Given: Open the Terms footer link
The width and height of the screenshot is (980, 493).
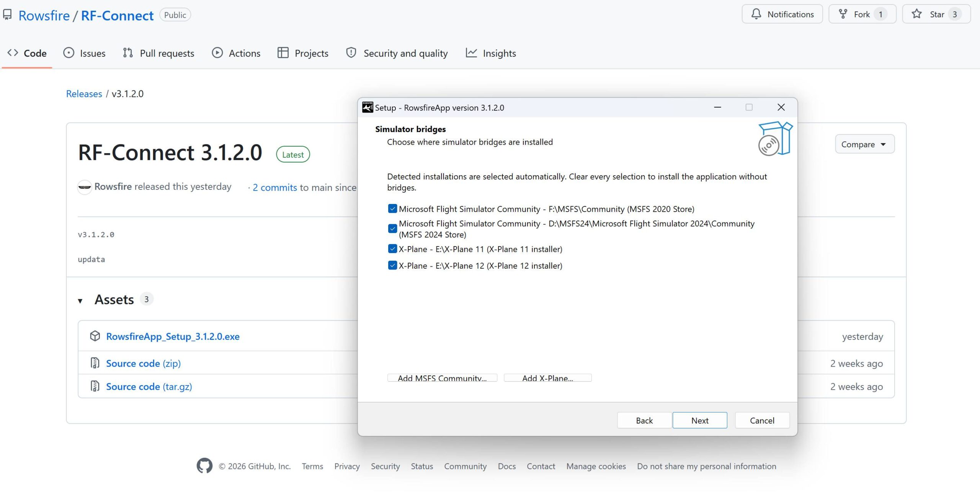Looking at the screenshot, I should pyautogui.click(x=312, y=466).
